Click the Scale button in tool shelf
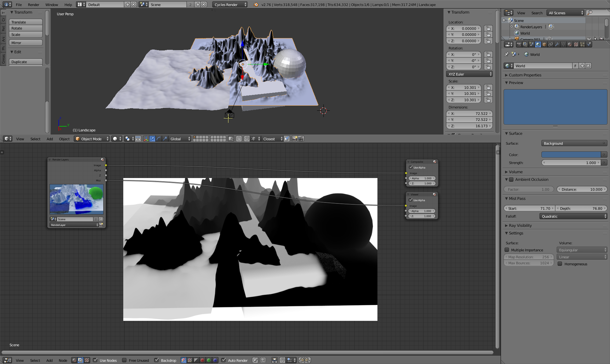The width and height of the screenshot is (610, 364). tap(26, 35)
